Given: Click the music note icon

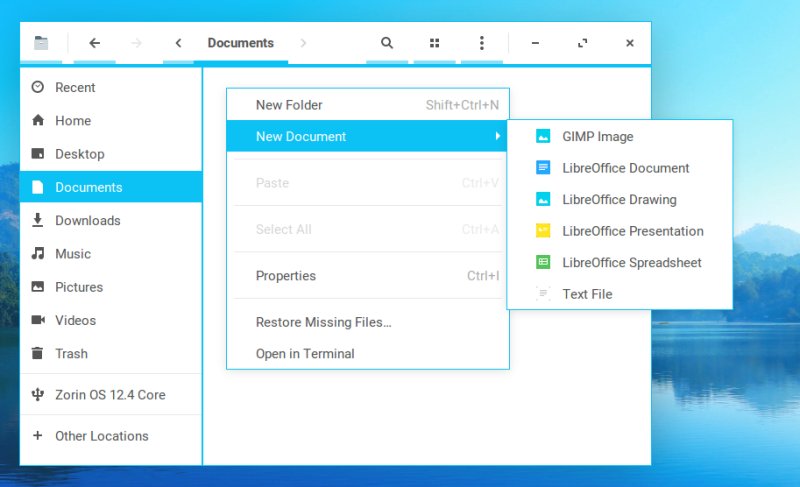Looking at the screenshot, I should coord(37,253).
